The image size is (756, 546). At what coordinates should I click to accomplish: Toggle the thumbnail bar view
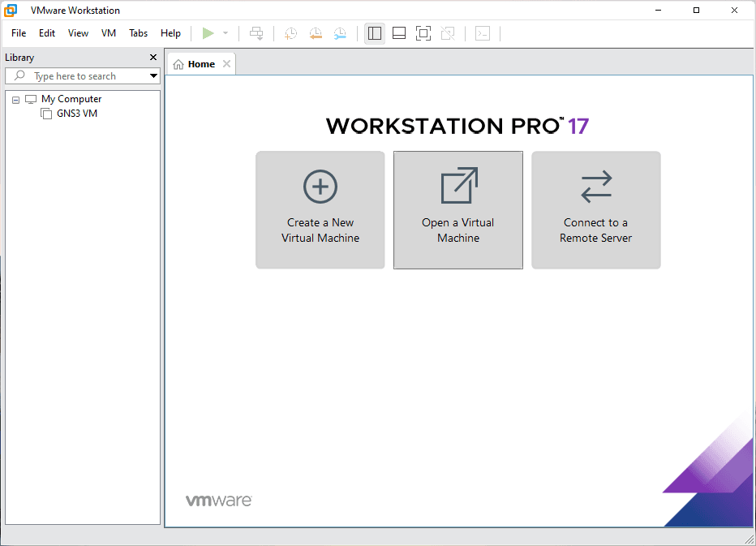pyautogui.click(x=398, y=33)
